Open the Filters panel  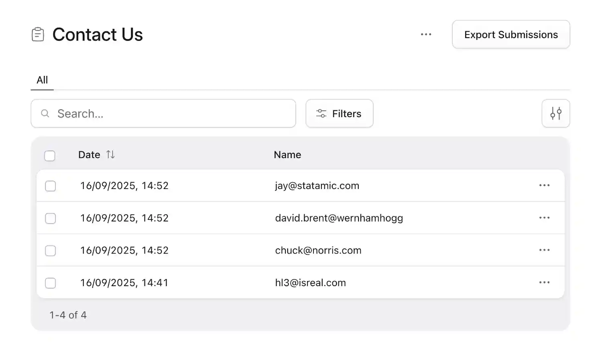coord(339,114)
